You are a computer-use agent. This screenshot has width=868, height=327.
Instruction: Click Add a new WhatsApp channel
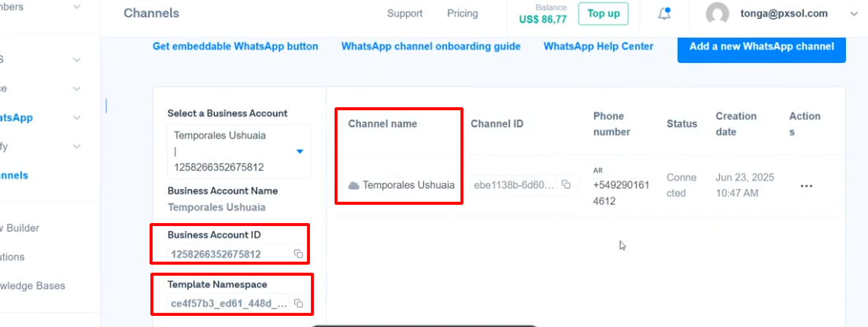pyautogui.click(x=761, y=46)
